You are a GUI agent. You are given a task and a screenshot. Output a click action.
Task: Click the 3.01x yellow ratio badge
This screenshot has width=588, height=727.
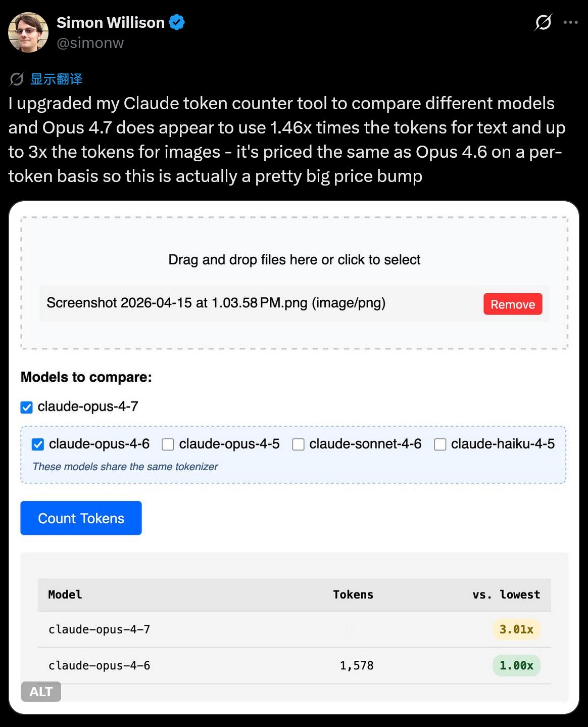[516, 629]
